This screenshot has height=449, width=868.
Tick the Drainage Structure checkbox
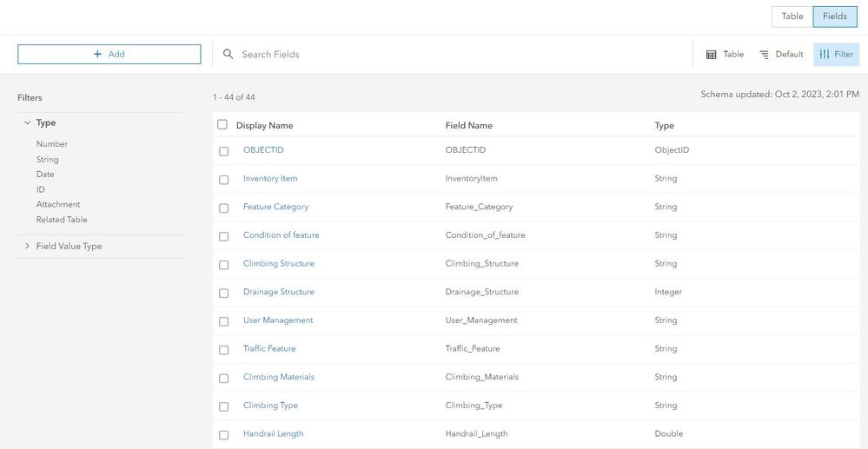pyautogui.click(x=223, y=293)
